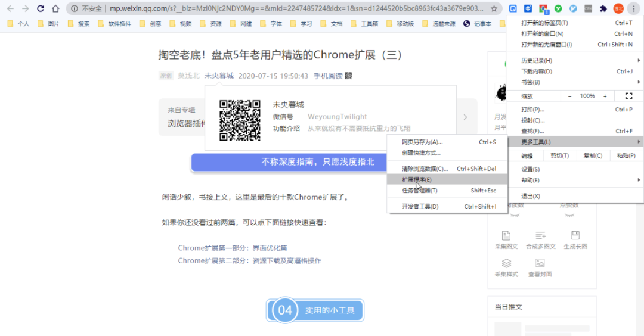Open the 搜索 bookmark folder
Screen dimensions: 644x336
coord(79,24)
